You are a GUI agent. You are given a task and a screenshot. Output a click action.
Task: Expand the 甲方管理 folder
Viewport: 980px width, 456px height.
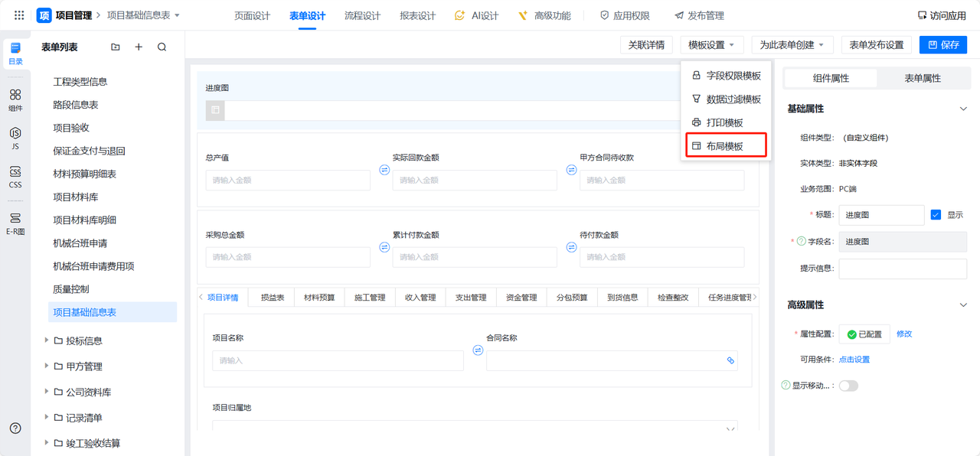coord(47,366)
